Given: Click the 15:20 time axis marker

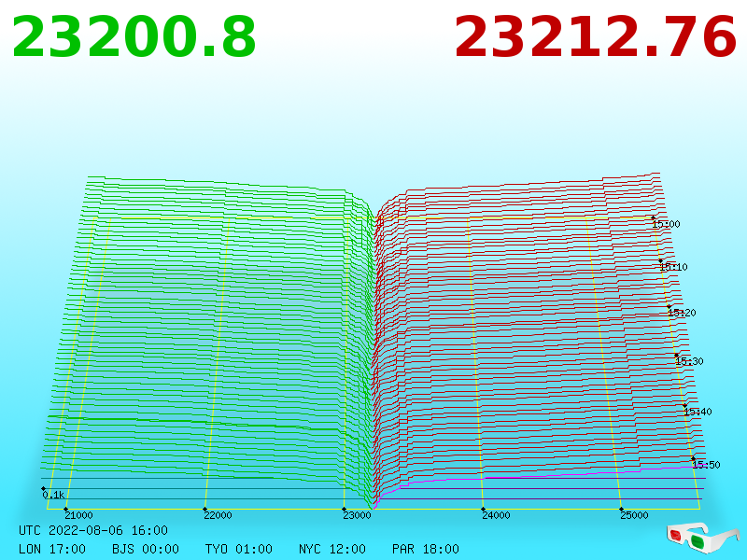Looking at the screenshot, I should [x=682, y=313].
